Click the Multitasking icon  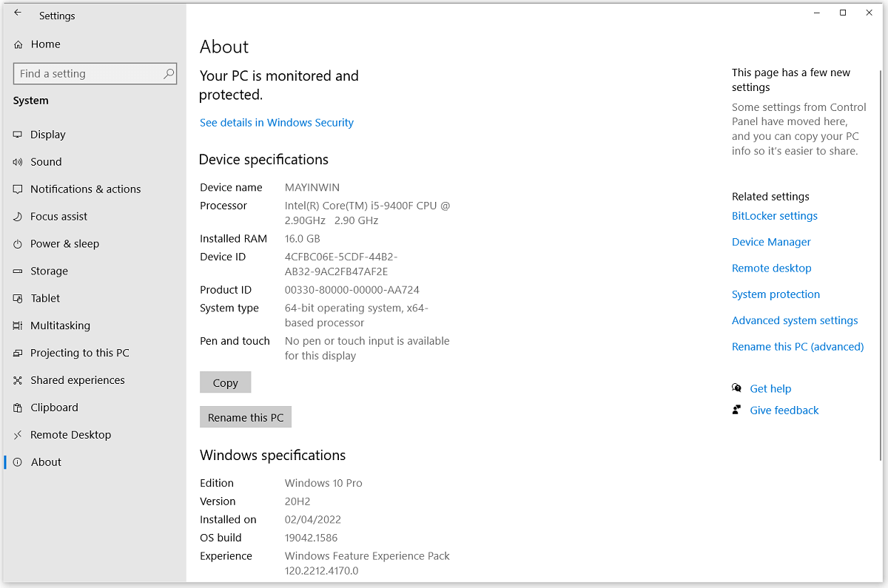point(18,326)
